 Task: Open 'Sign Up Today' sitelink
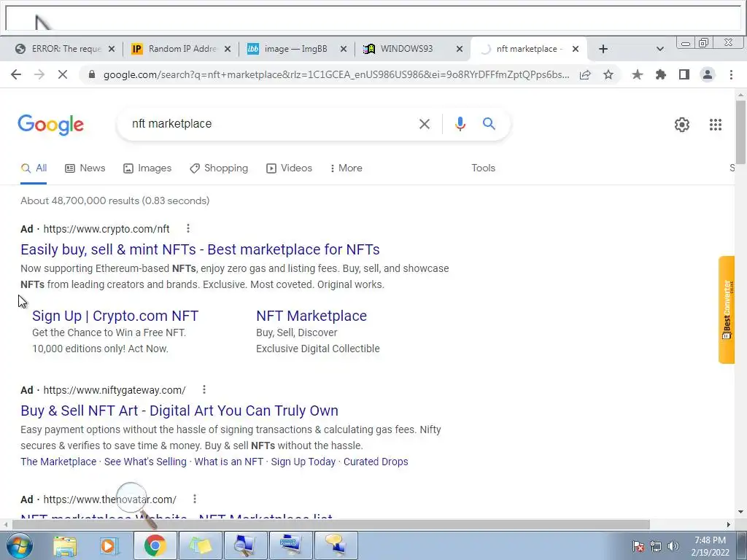[303, 462]
